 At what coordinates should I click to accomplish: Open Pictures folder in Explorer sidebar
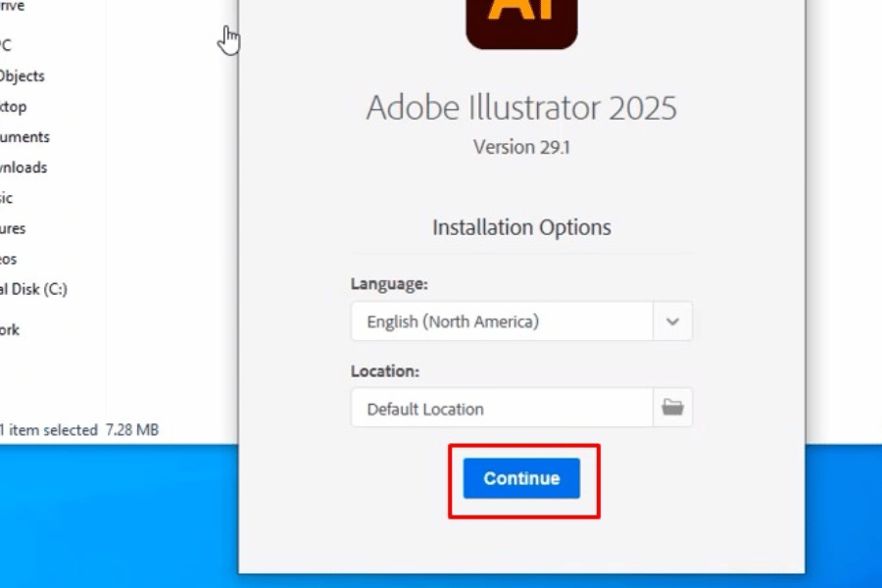[13, 228]
